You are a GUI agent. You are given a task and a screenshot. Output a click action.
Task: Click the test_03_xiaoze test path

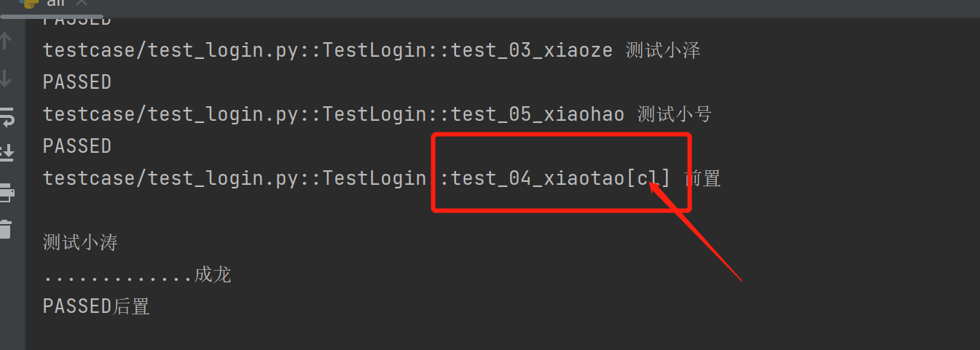click(327, 50)
